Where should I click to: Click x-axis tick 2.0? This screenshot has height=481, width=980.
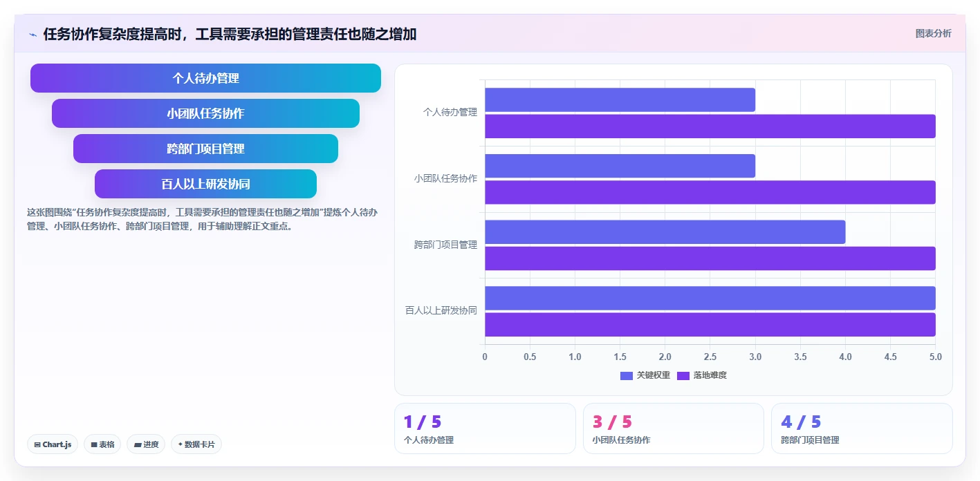(665, 357)
